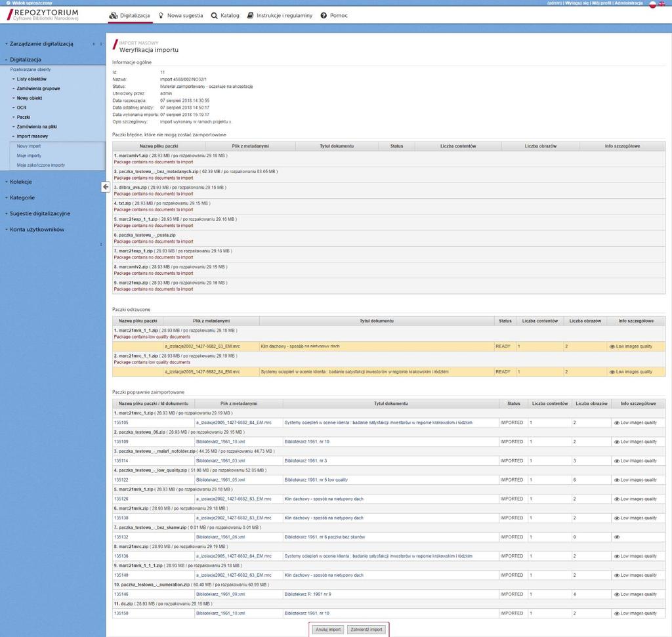The image size is (672, 637).
Task: Switch language with the Polish flag icon
Action: [653, 5]
